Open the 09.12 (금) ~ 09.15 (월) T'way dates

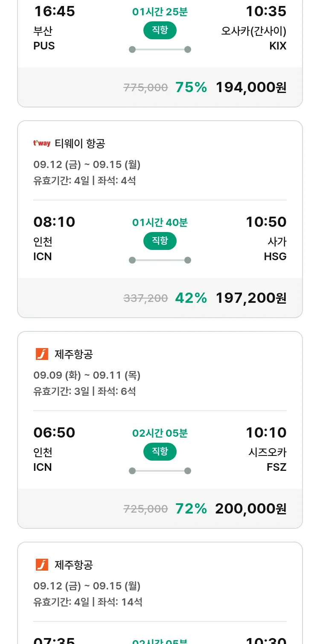[x=87, y=165]
